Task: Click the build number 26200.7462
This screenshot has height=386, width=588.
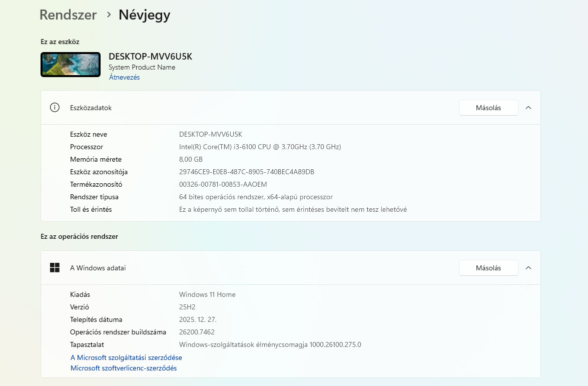Action: tap(197, 332)
